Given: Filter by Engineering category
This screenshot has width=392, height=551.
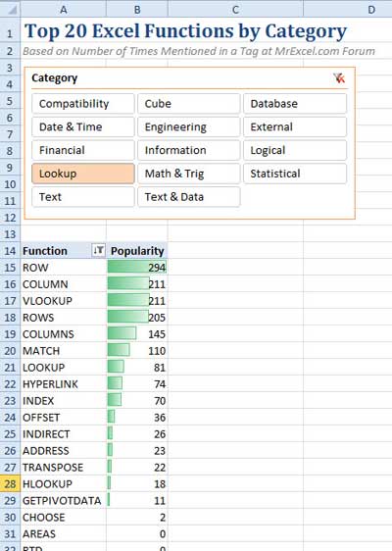Looking at the screenshot, I should (x=189, y=126).
